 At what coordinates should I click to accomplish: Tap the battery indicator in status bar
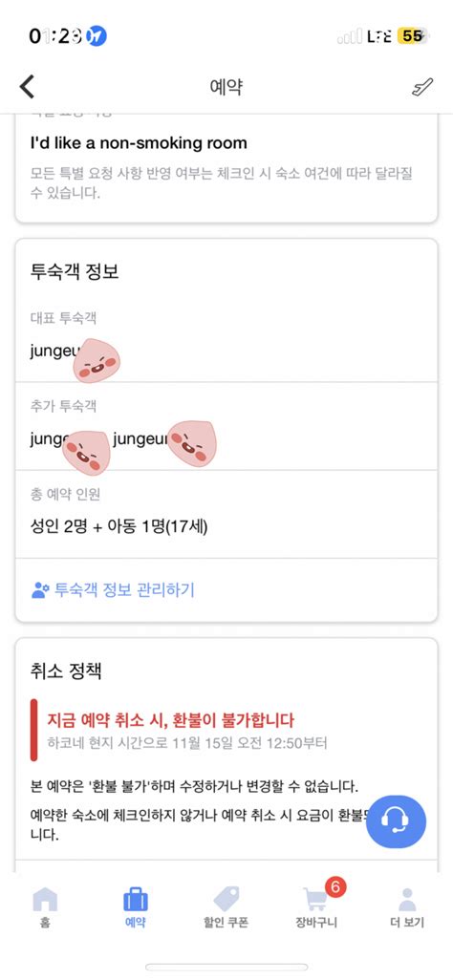coord(413,36)
